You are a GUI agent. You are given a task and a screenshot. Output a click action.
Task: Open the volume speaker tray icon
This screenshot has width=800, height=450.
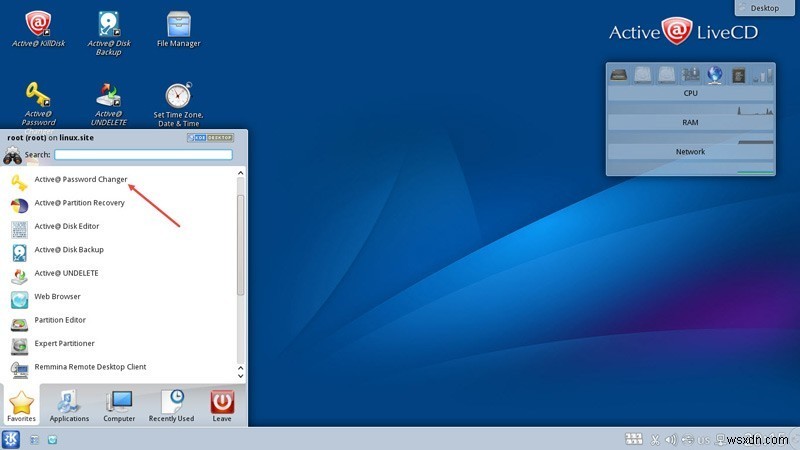(671, 439)
